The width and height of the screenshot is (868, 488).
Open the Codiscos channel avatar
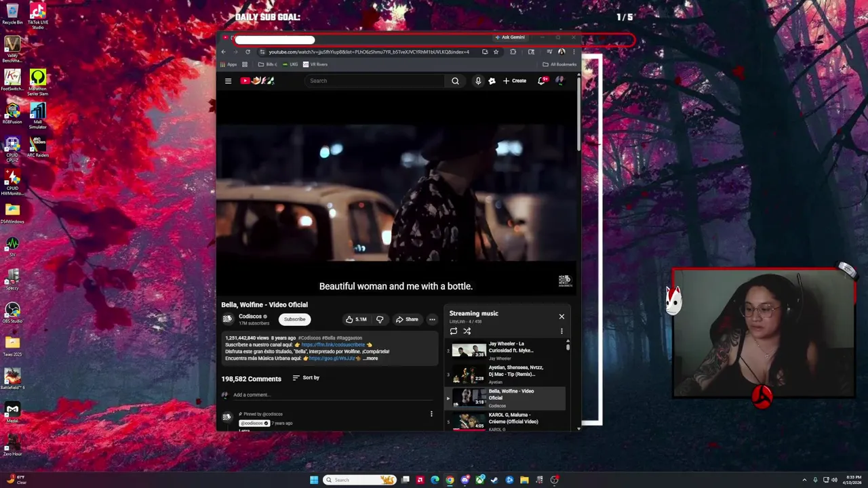point(228,319)
